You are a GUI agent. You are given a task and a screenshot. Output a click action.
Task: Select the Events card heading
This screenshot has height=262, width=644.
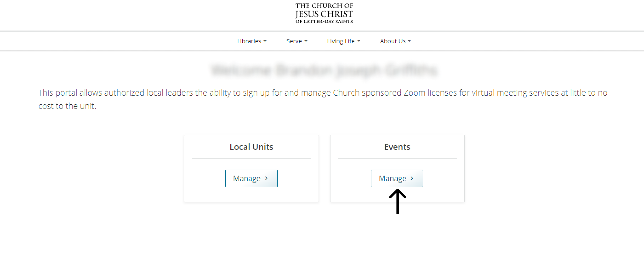tap(397, 147)
